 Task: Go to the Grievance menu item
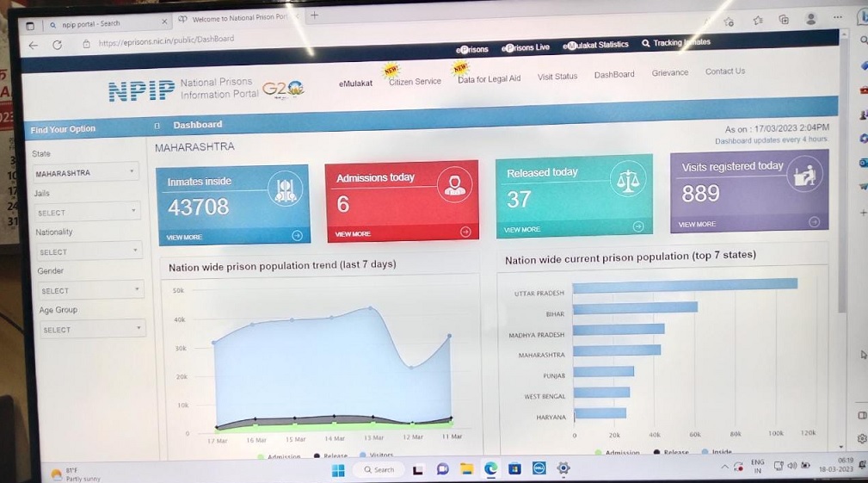(x=670, y=72)
